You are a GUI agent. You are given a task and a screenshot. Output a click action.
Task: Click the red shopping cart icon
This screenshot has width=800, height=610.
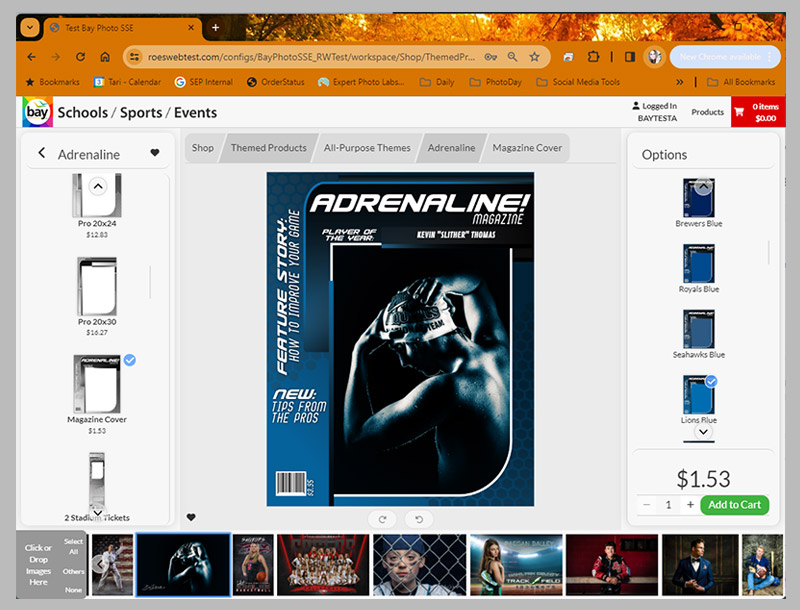[x=739, y=111]
